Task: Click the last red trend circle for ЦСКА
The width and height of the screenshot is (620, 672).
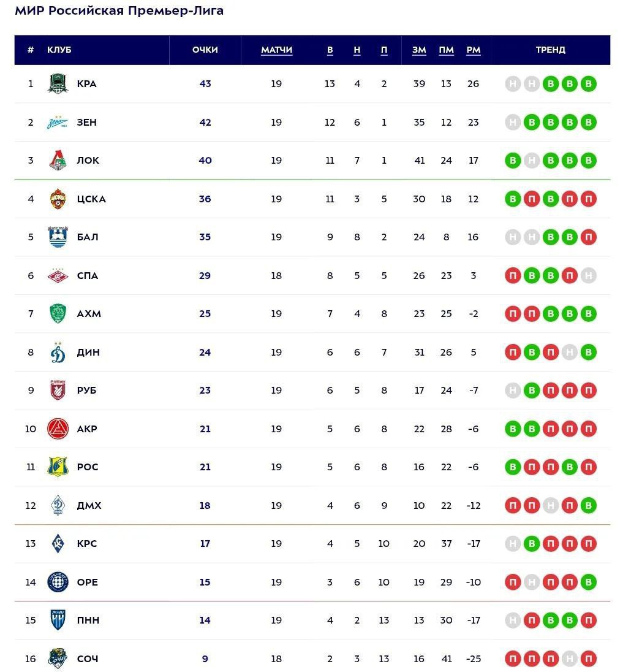Action: point(588,199)
